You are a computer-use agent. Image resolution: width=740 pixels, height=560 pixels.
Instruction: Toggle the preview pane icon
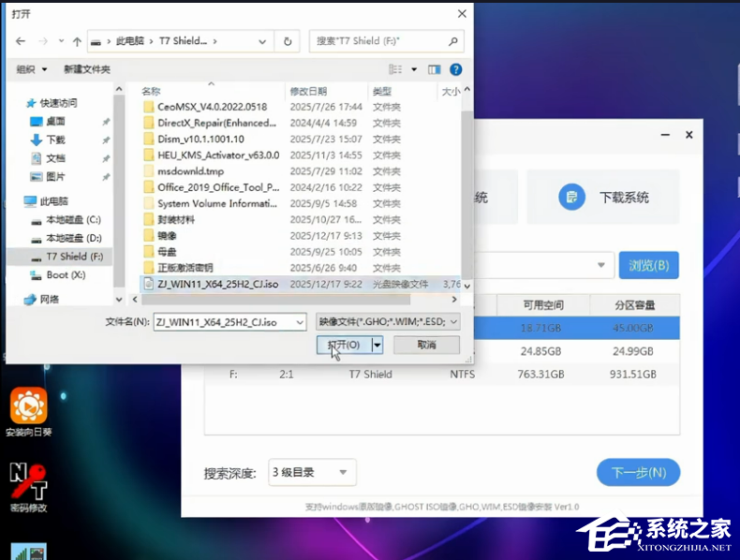435,70
